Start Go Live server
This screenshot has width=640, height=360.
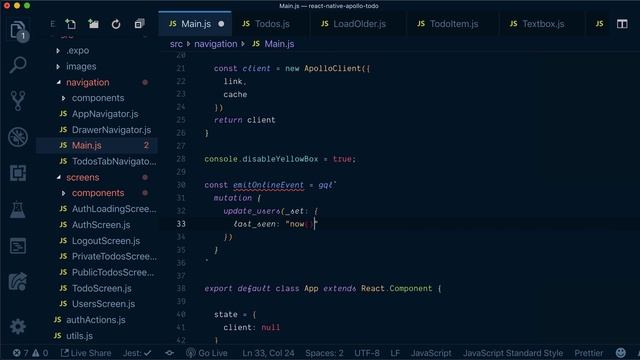coord(207,353)
